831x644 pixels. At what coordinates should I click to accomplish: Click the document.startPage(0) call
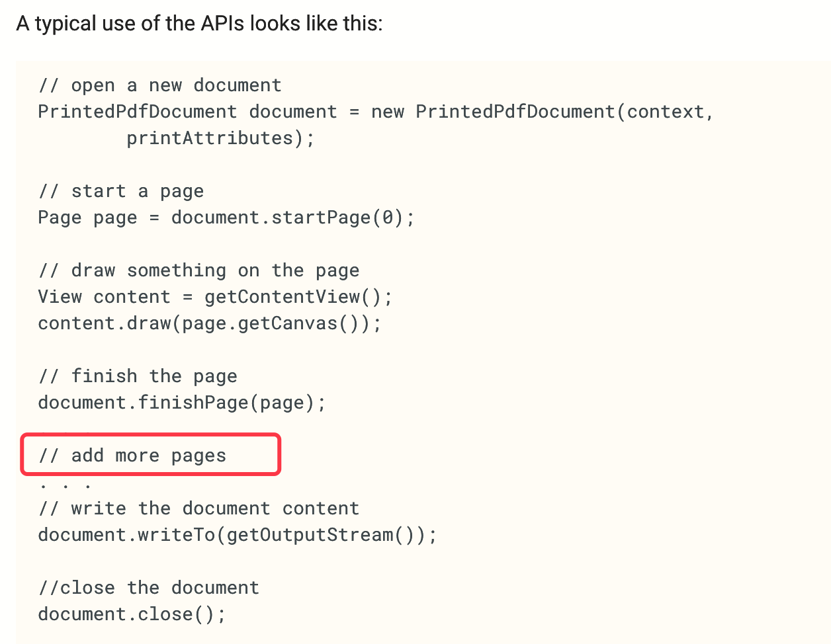(x=293, y=218)
